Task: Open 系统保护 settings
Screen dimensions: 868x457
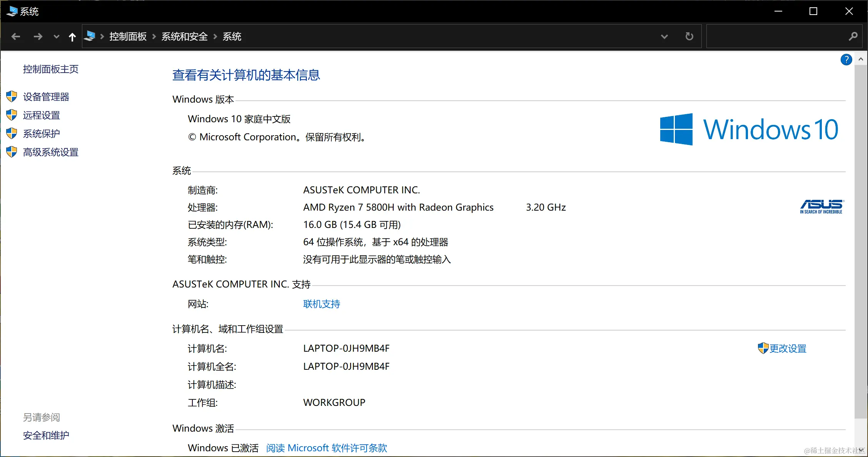Action: [x=41, y=133]
